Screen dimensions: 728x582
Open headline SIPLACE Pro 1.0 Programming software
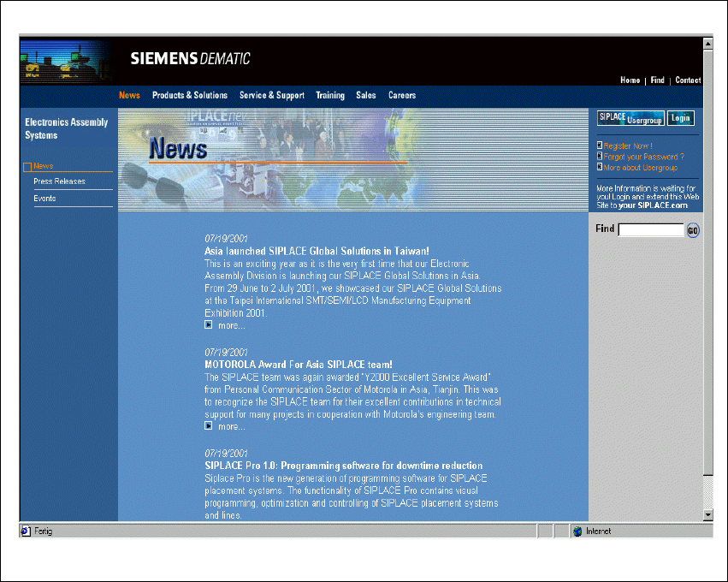coord(344,466)
